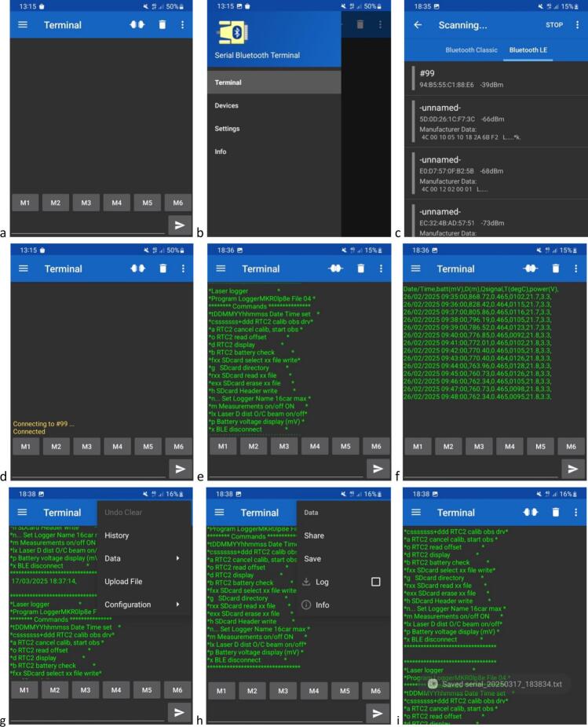Tap the connect plug icon in panel a

(137, 24)
